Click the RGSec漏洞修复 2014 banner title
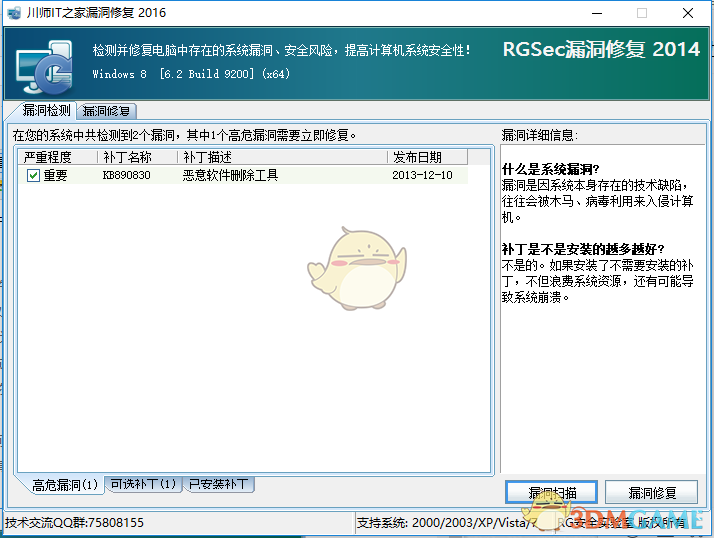 point(601,49)
